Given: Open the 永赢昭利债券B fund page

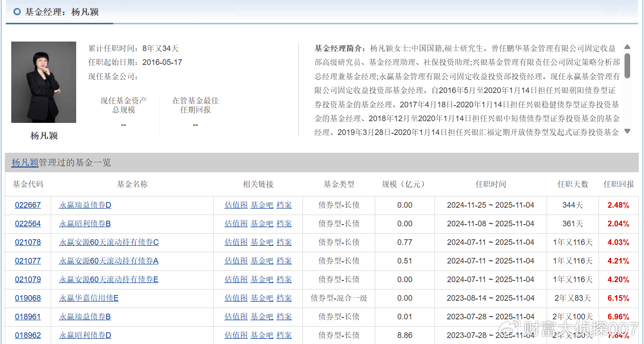Looking at the screenshot, I should pyautogui.click(x=85, y=224).
